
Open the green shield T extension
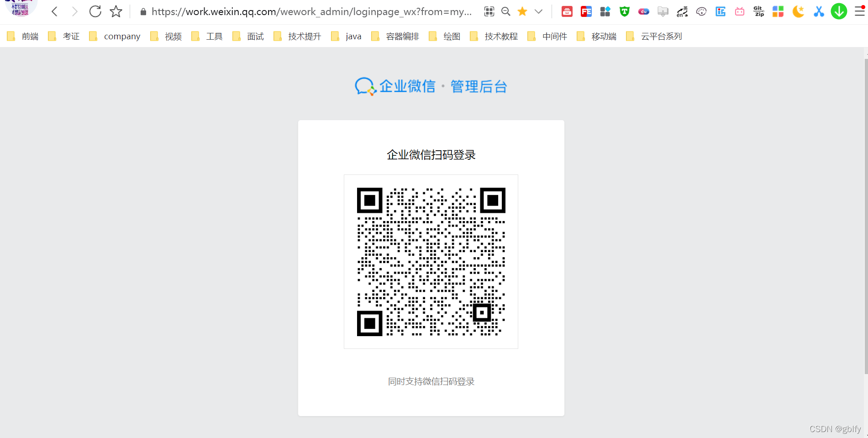tap(625, 11)
